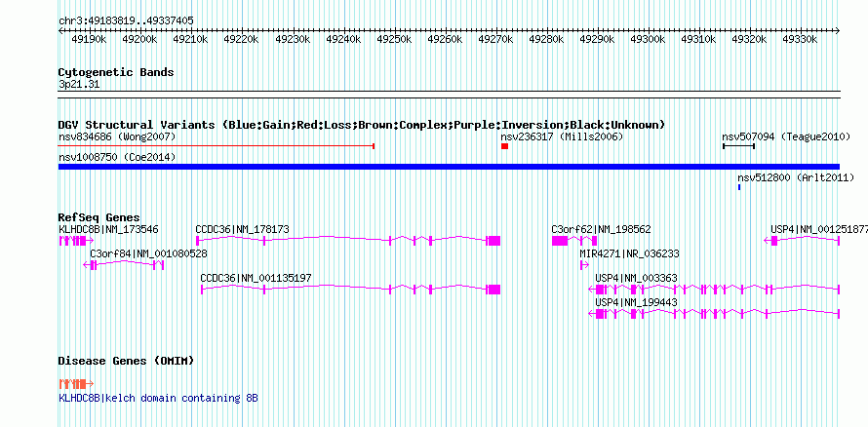Viewport: 868px width, 427px height.
Task: Click the nsv507094 (Teague2010) label
Action: point(786,136)
